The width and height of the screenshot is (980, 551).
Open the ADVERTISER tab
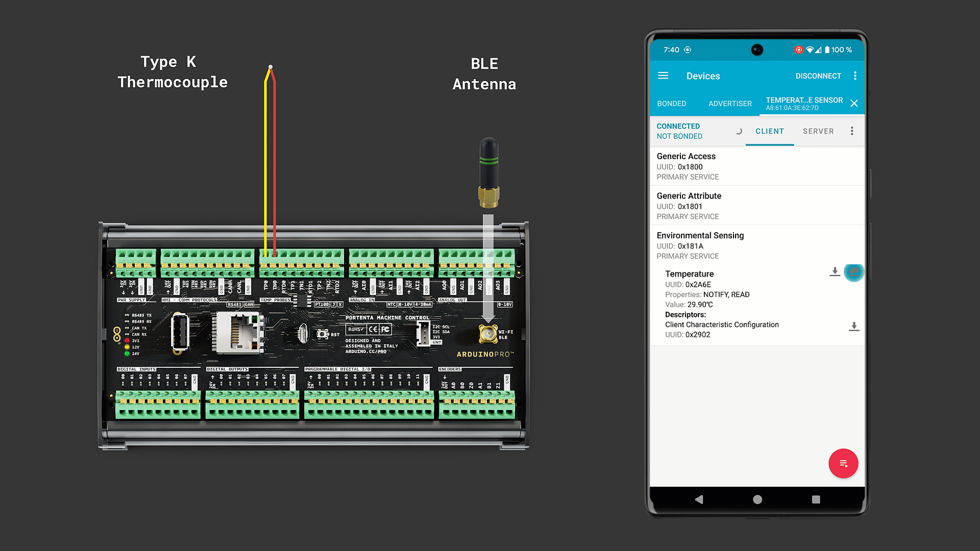[729, 104]
